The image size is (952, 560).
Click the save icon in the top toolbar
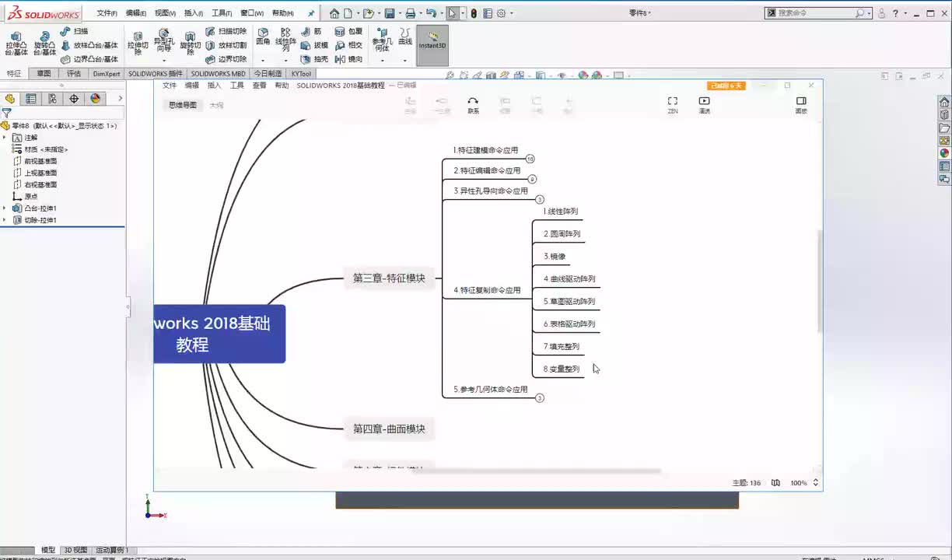(x=390, y=13)
